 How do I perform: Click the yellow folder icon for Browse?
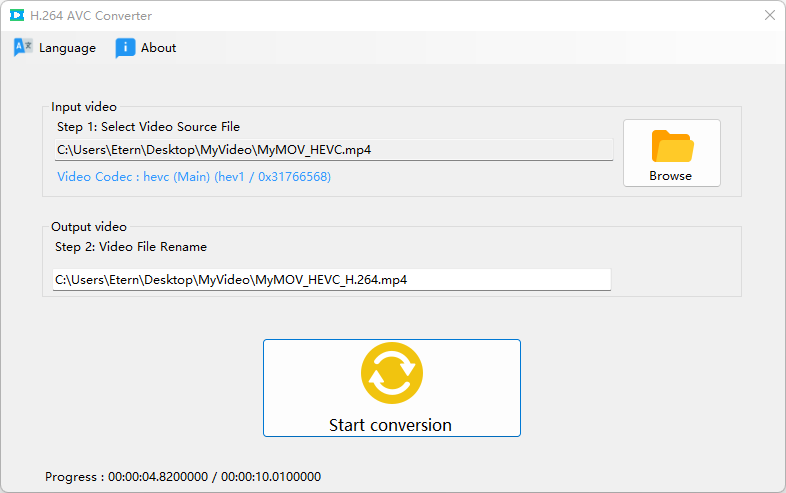[x=672, y=146]
